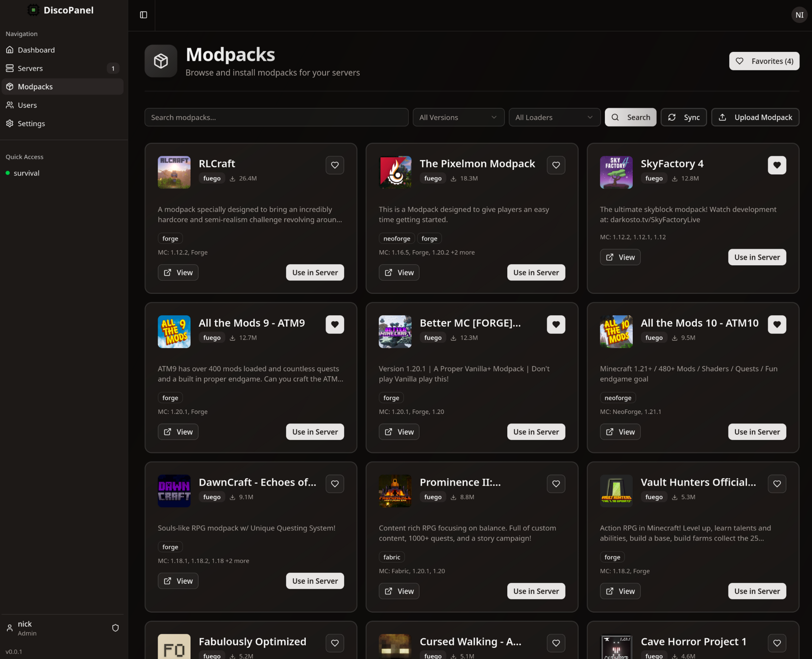This screenshot has height=659, width=812.
Task: Favorite The Pixelmon Modpack
Action: [556, 165]
